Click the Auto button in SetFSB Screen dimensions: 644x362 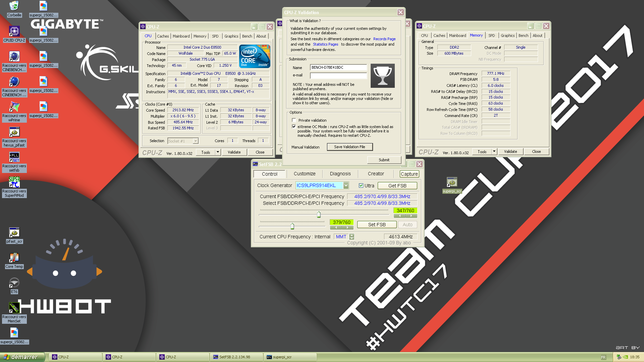(x=408, y=225)
